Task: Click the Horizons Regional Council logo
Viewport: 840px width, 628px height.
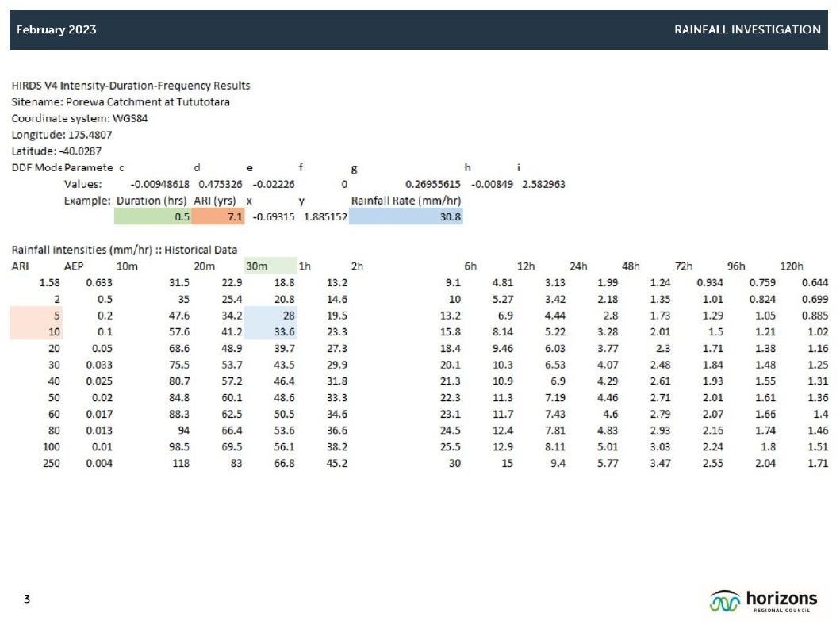Action: (x=763, y=601)
